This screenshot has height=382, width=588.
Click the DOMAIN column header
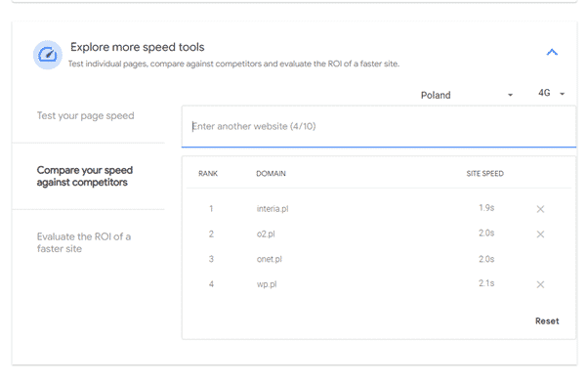271,173
